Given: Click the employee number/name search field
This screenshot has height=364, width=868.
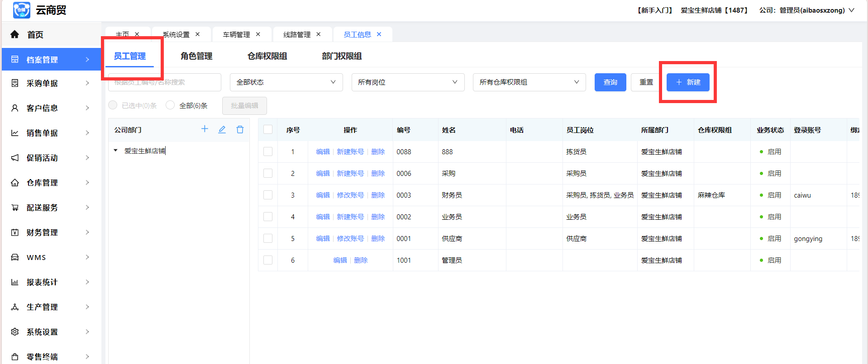Looking at the screenshot, I should pyautogui.click(x=165, y=82).
